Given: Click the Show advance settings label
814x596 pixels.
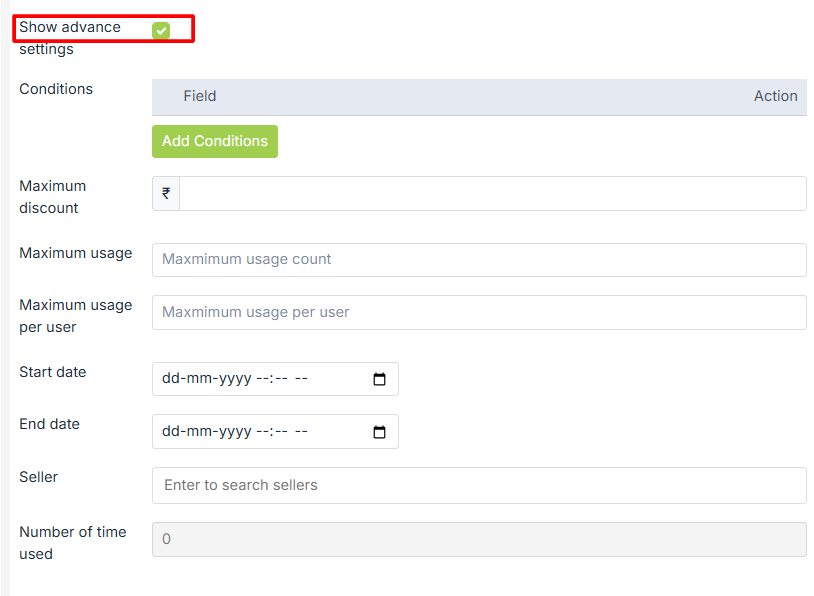Looking at the screenshot, I should pos(69,28).
